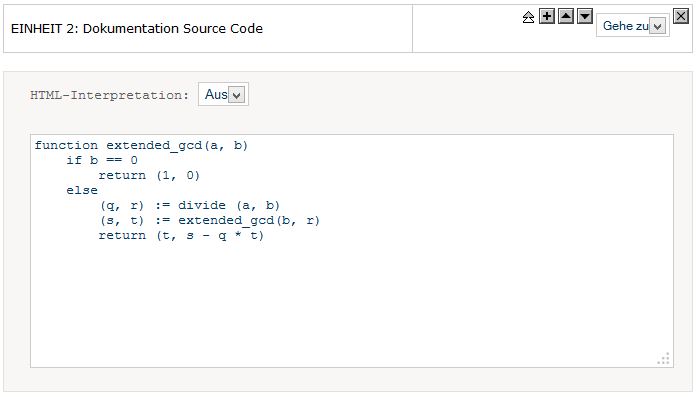Screen dimensions: 696x397
Task: Open the 'Gehe zu' dropdown
Action: pos(633,26)
